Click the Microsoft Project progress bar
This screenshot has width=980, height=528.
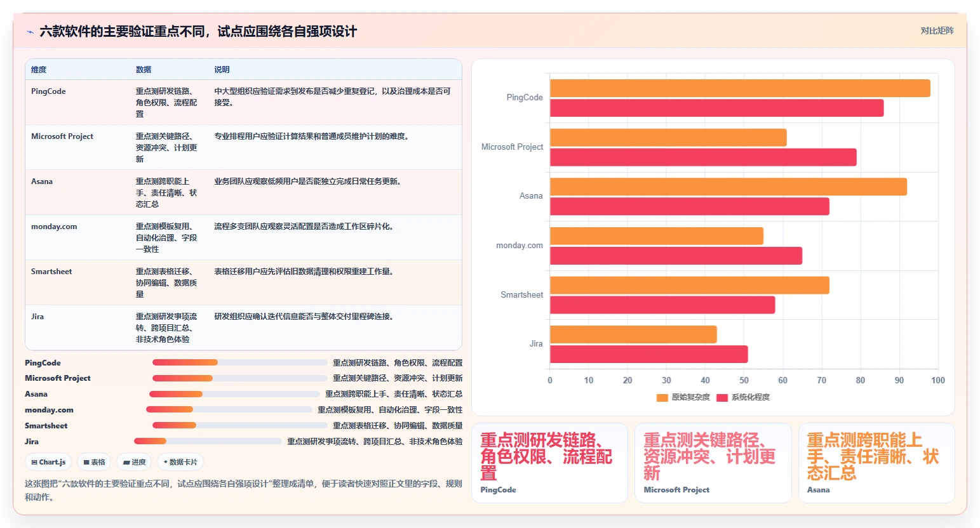tap(240, 378)
